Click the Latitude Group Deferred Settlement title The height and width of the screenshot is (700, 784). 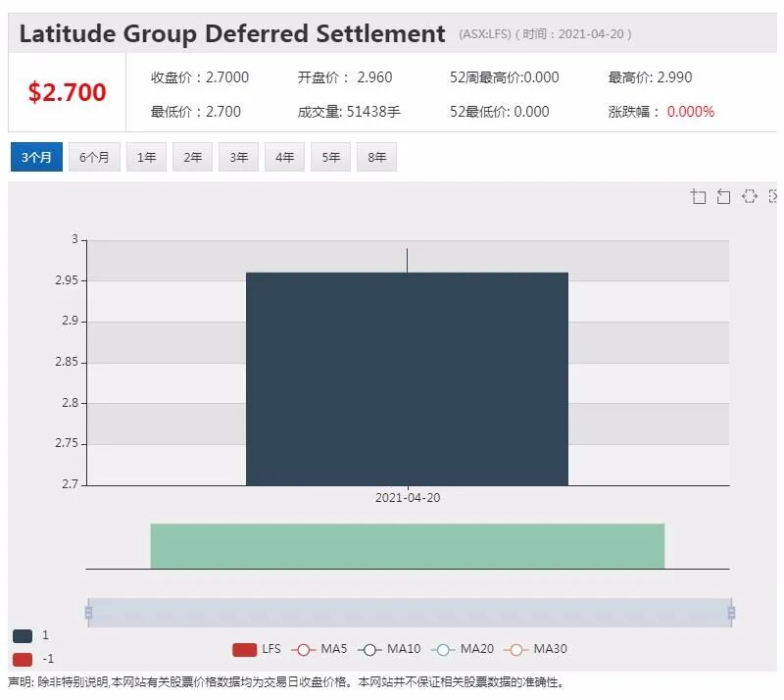(x=232, y=34)
